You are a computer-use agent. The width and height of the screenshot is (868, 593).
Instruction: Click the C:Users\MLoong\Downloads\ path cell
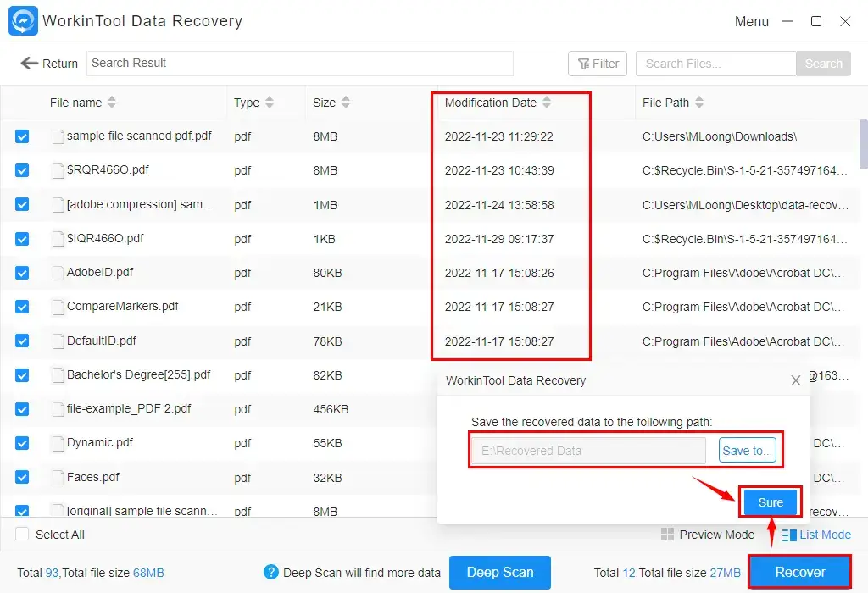click(719, 136)
